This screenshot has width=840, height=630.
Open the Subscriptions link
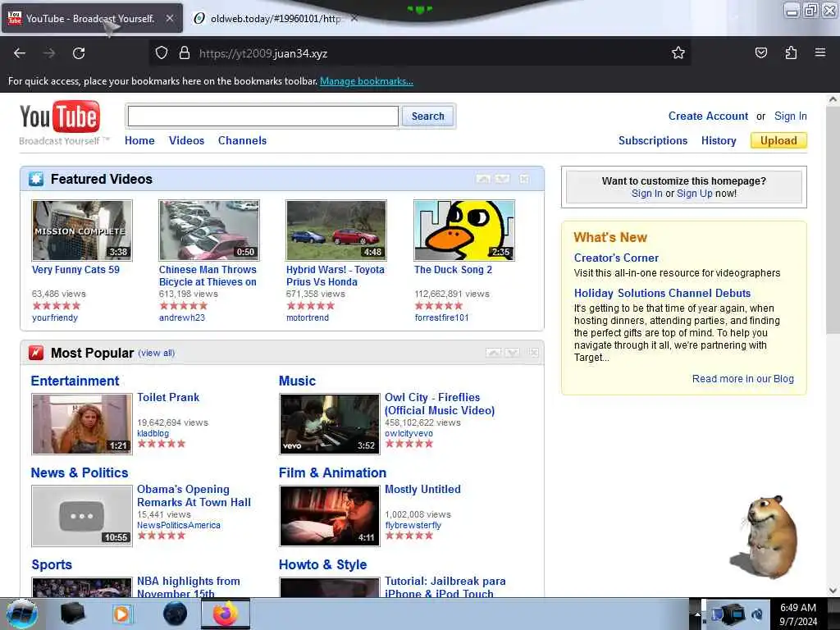(x=652, y=140)
